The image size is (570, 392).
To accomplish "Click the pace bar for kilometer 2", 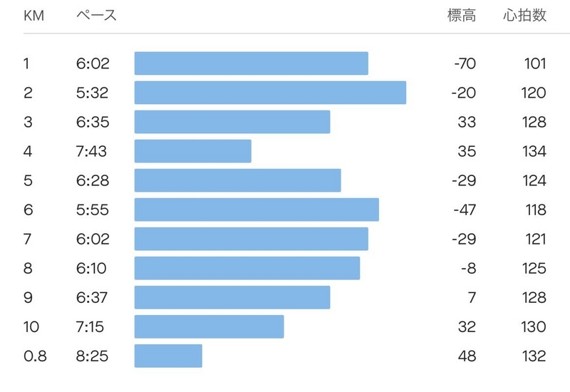I will [x=270, y=93].
